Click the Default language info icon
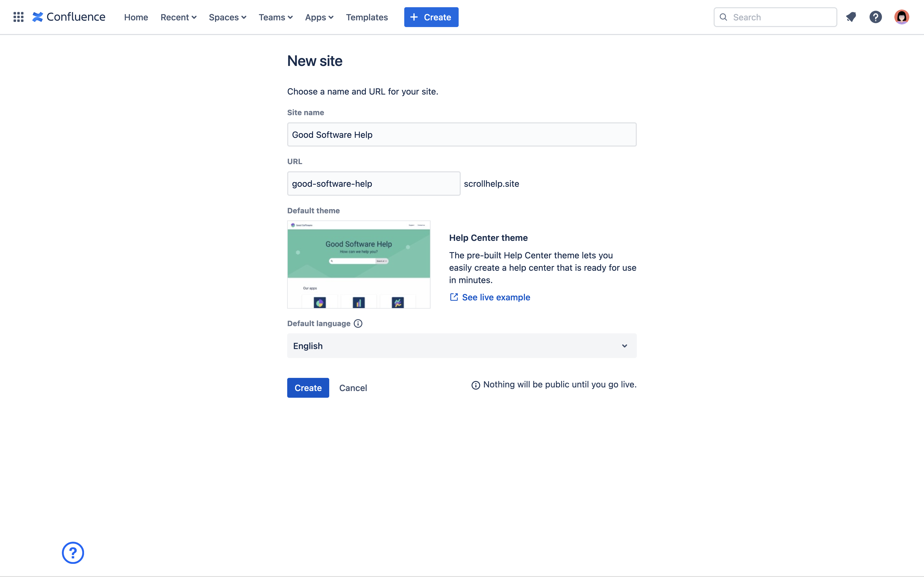924x577 pixels. 358,324
